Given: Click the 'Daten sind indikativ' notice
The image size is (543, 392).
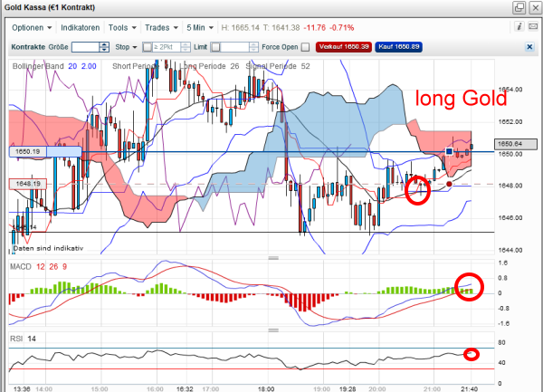Looking at the screenshot, I should 48,248.
